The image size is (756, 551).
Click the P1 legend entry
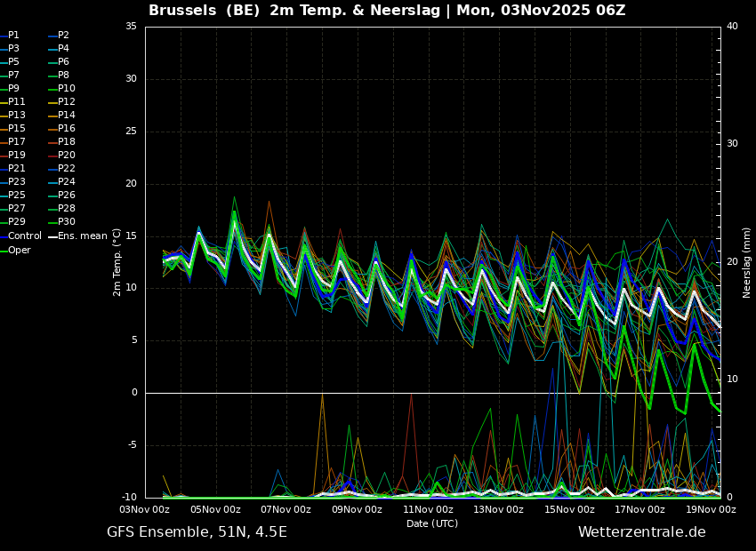(13, 36)
